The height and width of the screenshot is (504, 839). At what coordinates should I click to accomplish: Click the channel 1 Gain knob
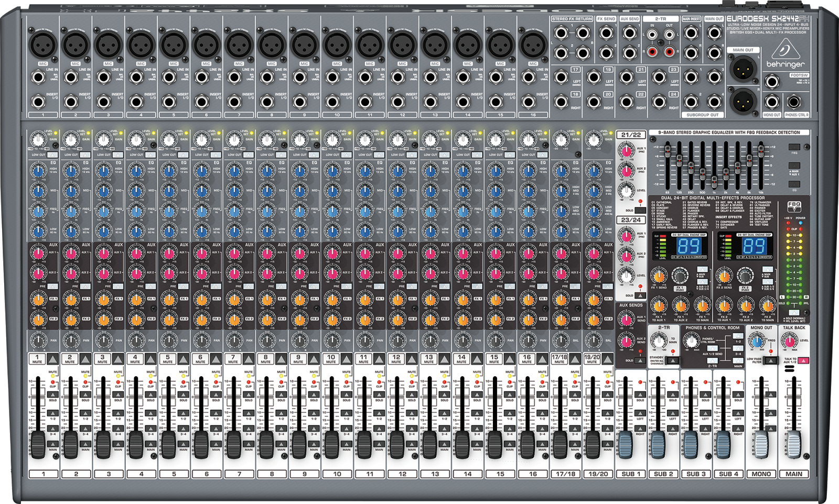click(38, 139)
